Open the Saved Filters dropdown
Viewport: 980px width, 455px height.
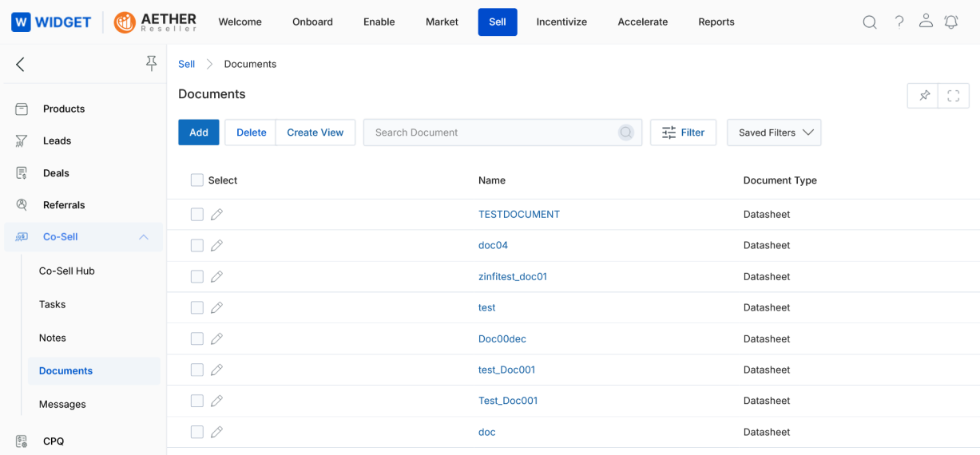[x=774, y=133]
